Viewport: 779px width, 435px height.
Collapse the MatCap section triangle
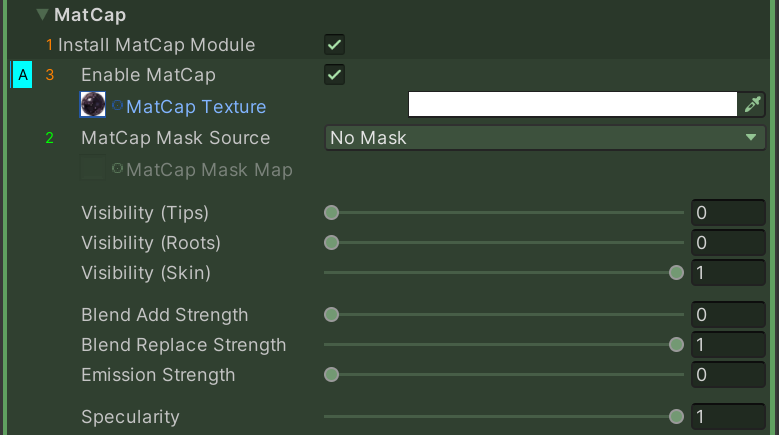coord(42,15)
